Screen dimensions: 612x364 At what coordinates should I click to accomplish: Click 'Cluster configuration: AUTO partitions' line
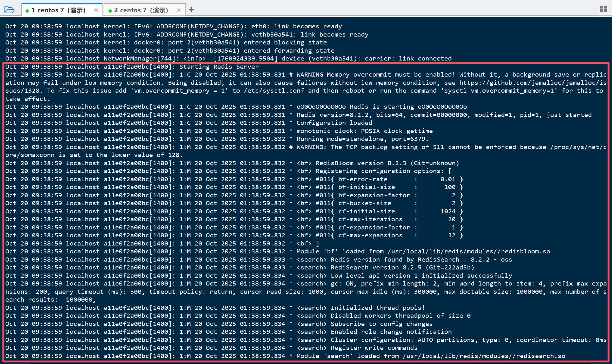(306, 340)
